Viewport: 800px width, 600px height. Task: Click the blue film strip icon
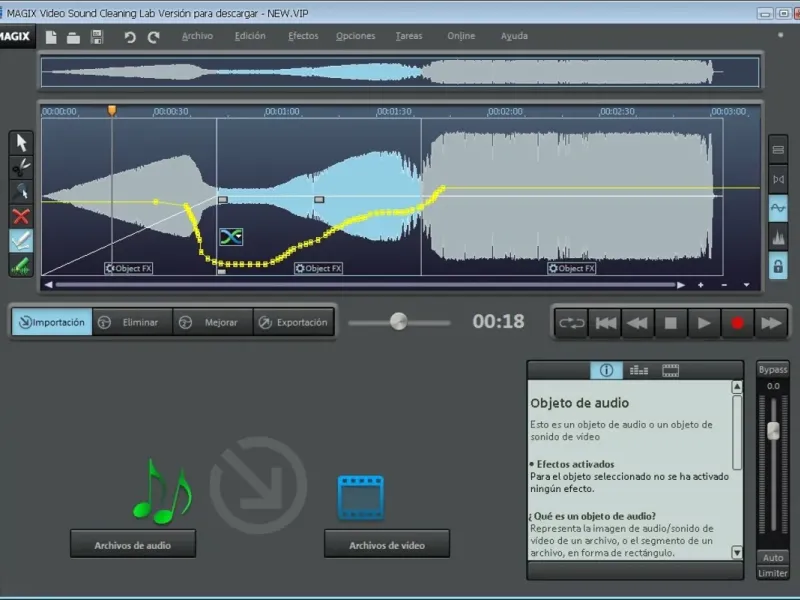361,498
